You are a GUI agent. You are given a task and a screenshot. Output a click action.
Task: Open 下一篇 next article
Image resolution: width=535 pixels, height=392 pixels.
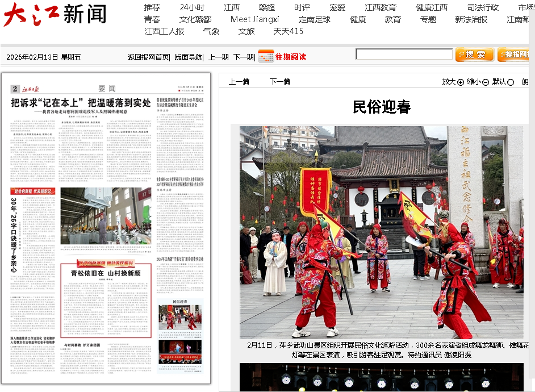point(279,82)
